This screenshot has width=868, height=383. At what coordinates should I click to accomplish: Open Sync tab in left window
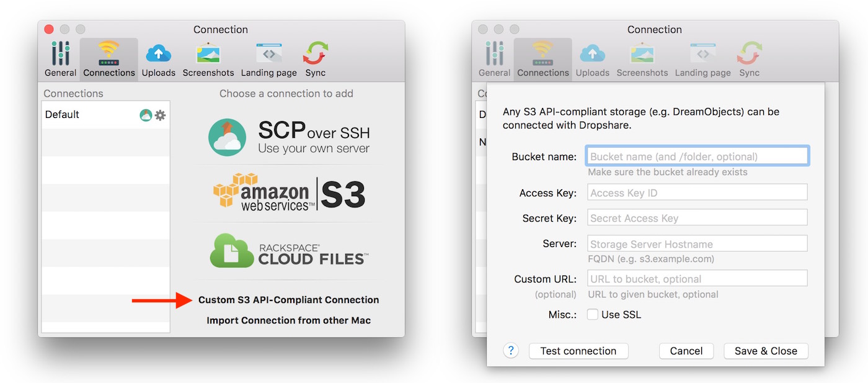(x=315, y=60)
